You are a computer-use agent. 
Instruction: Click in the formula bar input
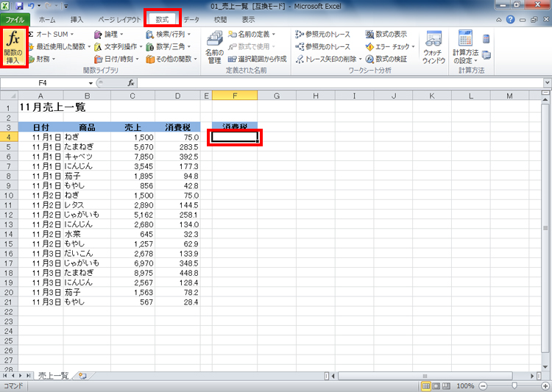[x=340, y=83]
